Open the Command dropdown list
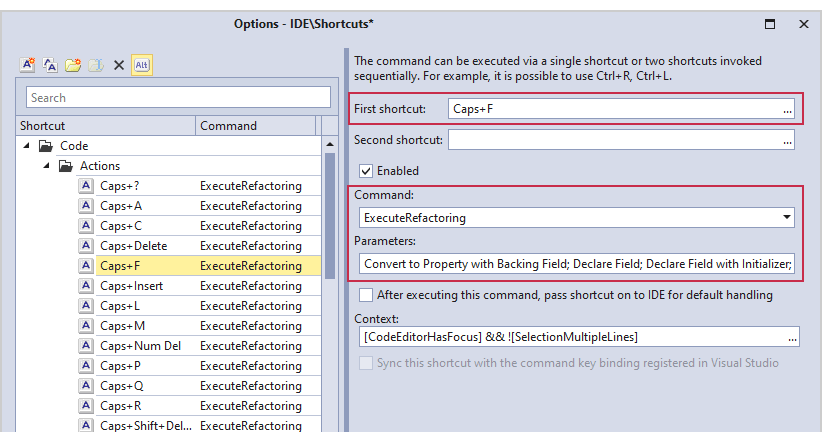822x432 pixels. coord(787,217)
